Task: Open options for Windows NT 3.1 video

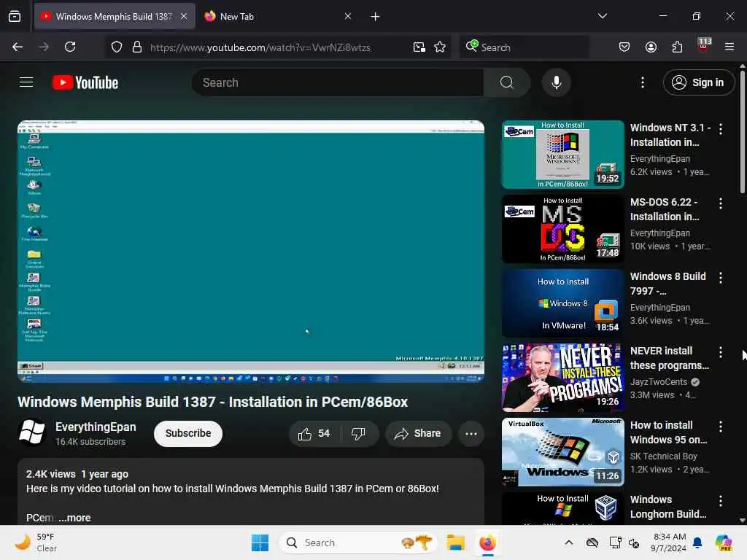Action: tap(720, 129)
